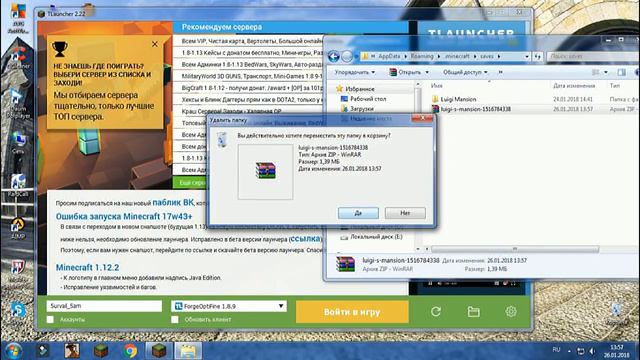Select server 'BigCraft 1.8-1.12'
640x360 pixels.
coord(252,88)
